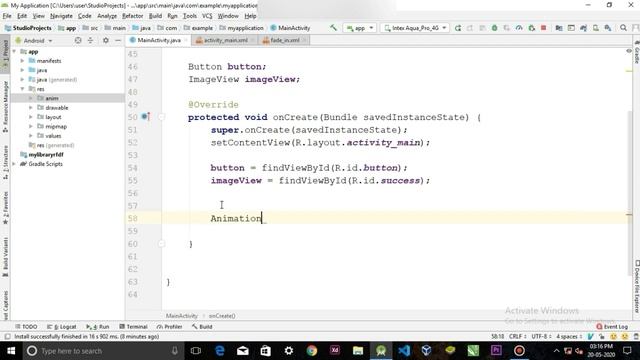Viewport: 640px width, 360px height.
Task: Open the Terminal tool window
Action: 133,327
